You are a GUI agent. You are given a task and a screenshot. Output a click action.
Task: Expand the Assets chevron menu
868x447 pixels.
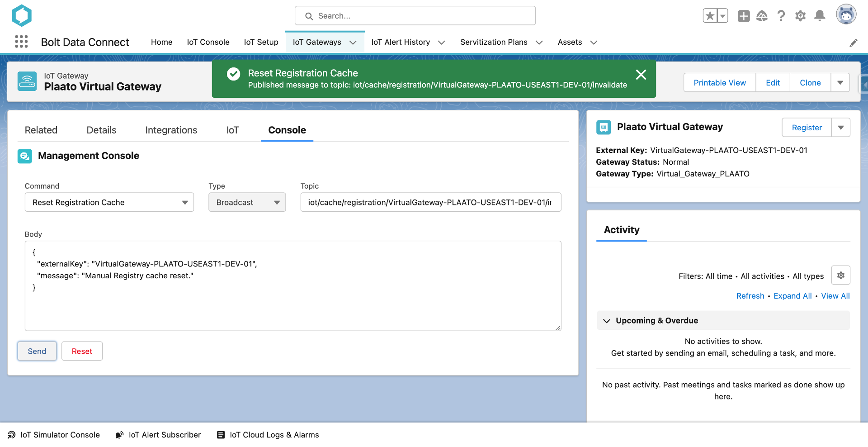point(594,43)
